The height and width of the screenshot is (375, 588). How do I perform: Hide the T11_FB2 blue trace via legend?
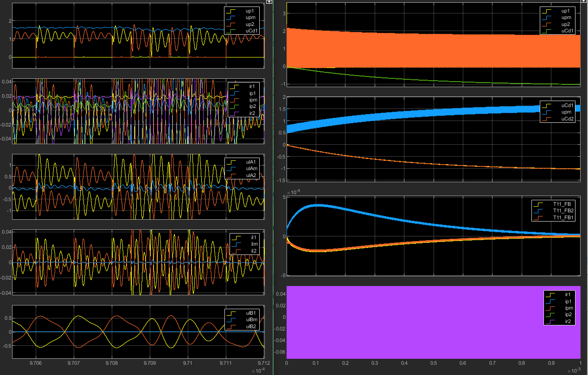coord(563,211)
